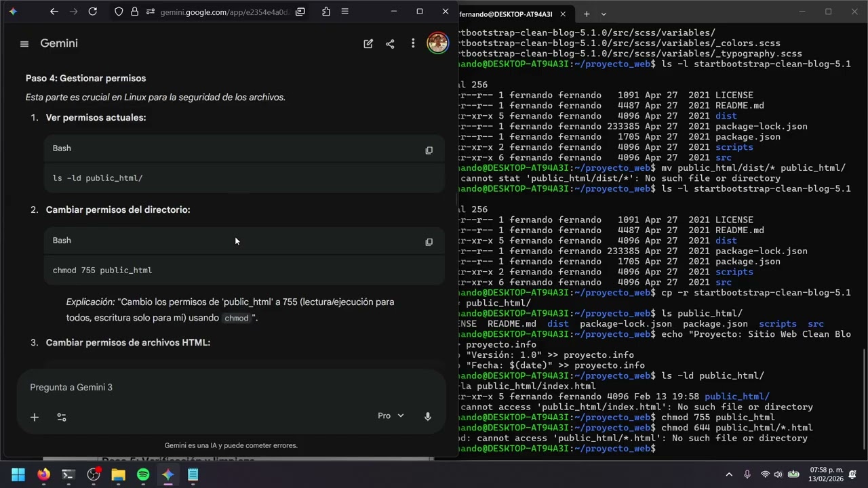Open the Gemini main menu hamburger
The width and height of the screenshot is (868, 488).
click(24, 43)
